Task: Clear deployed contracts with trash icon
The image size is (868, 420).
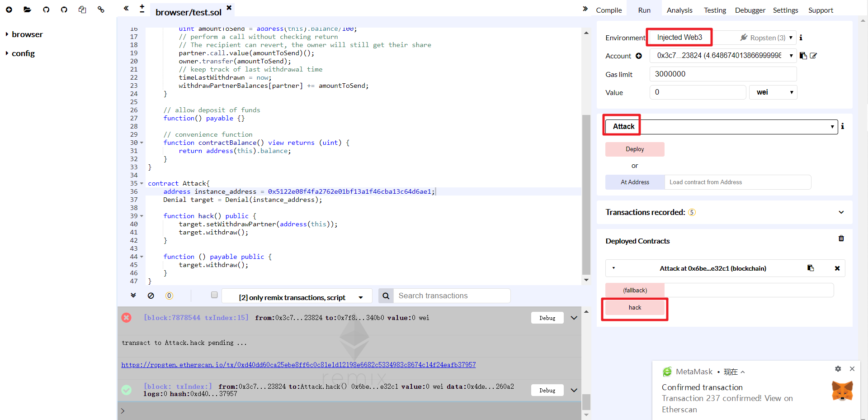Action: coord(841,239)
